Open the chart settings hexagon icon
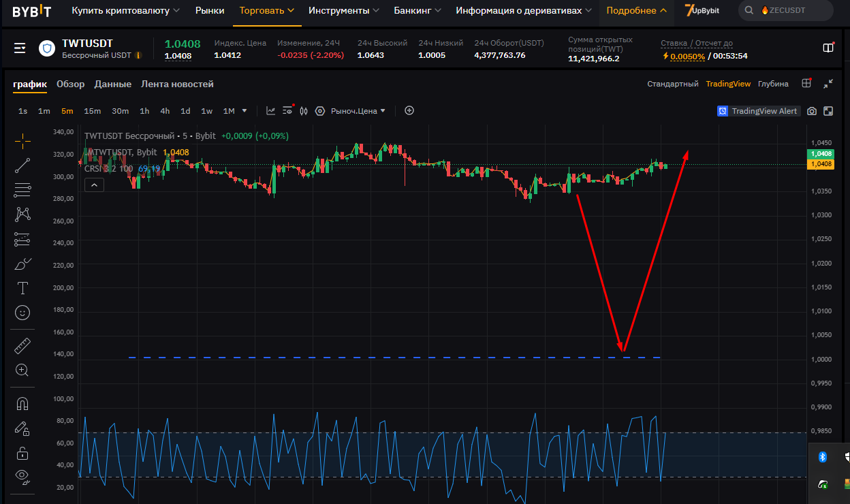The height and width of the screenshot is (504, 850). (319, 111)
